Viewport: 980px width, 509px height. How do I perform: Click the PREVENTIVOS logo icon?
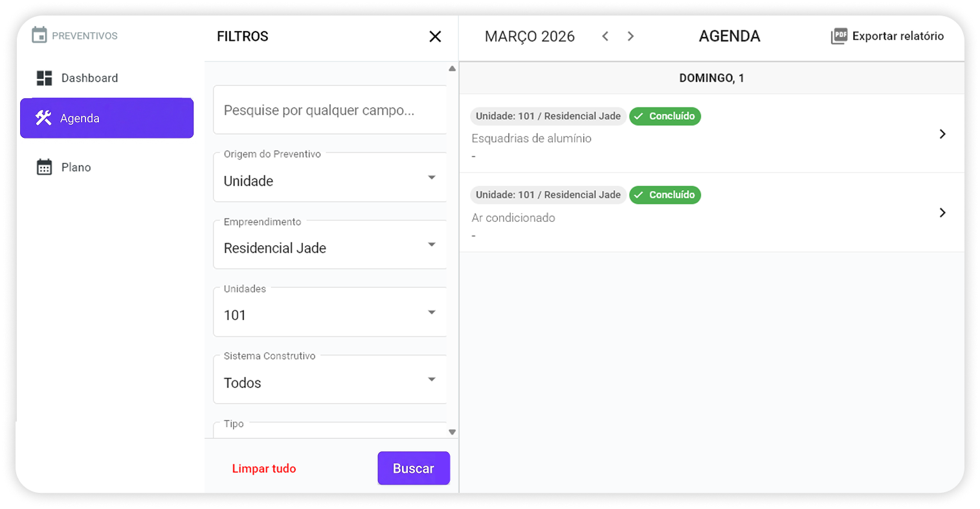click(x=40, y=35)
